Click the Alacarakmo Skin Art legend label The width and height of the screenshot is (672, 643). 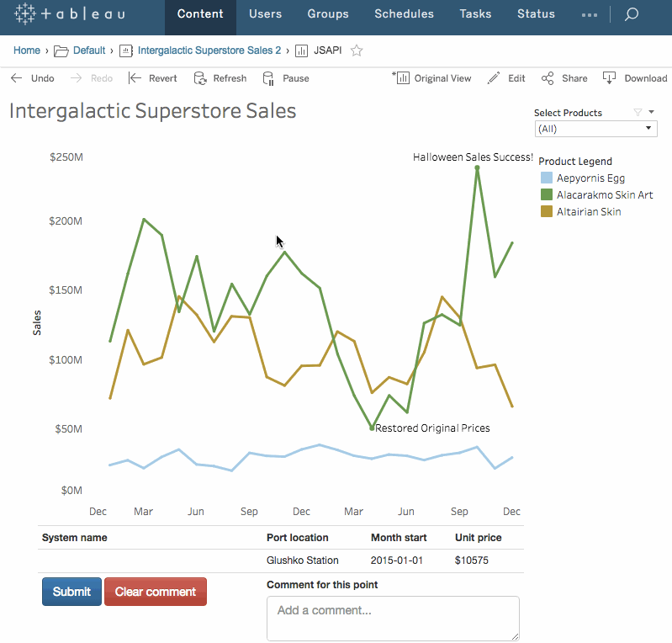click(x=605, y=194)
